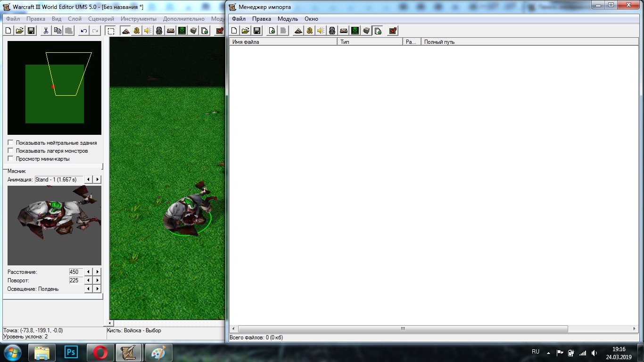
Task: Click the Расстояние value field
Action: [x=76, y=272]
